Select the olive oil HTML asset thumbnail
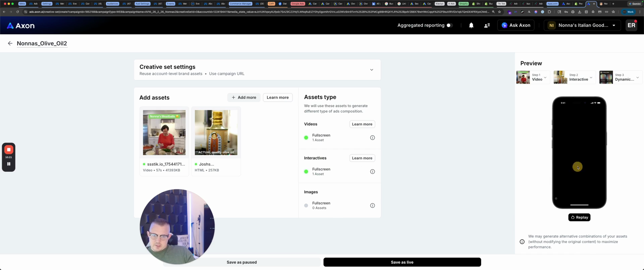 pyautogui.click(x=216, y=133)
